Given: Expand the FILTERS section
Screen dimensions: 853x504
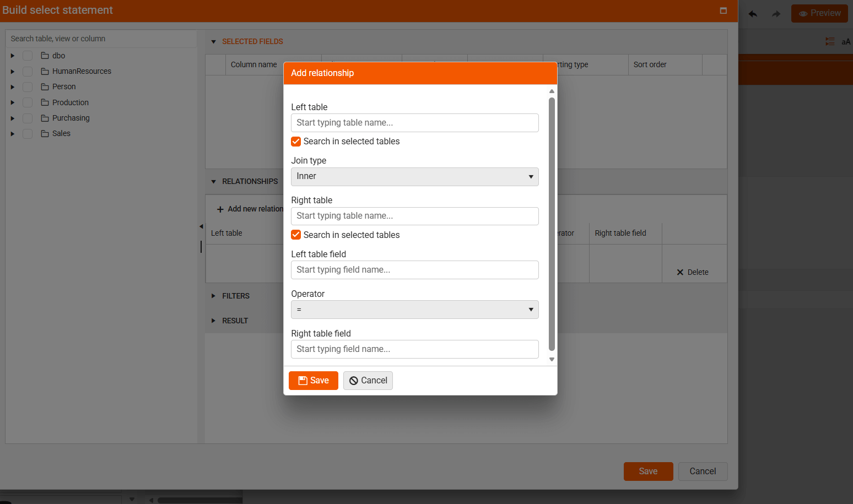Looking at the screenshot, I should tap(214, 296).
